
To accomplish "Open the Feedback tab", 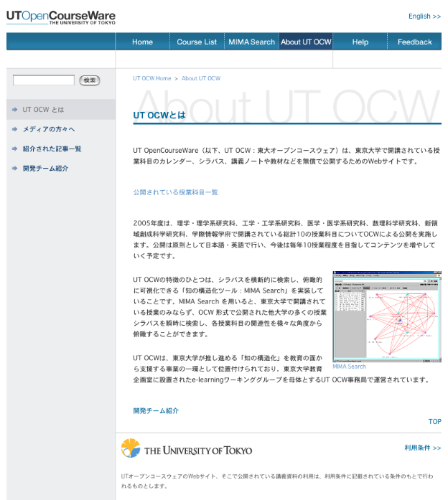I will [414, 42].
